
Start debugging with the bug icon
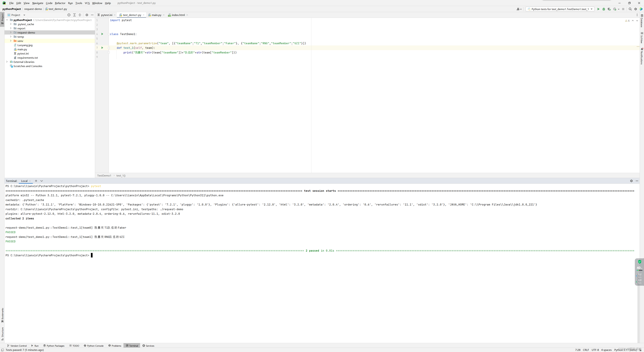click(x=604, y=9)
